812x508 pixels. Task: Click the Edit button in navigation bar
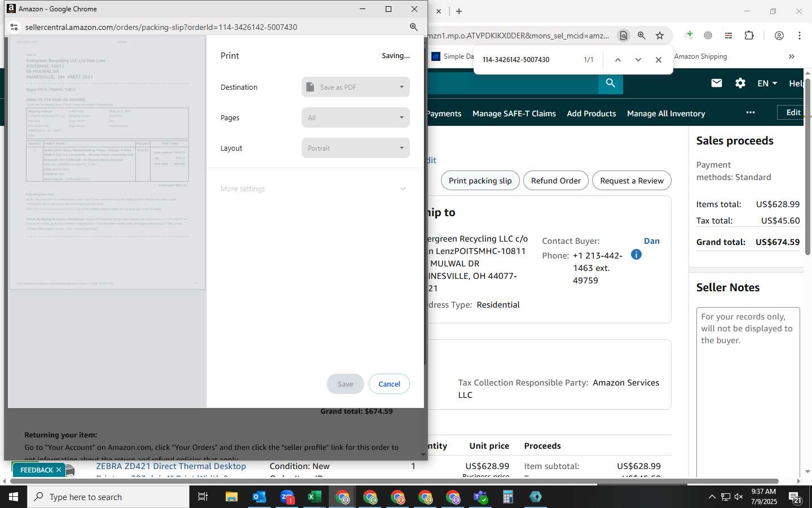(791, 112)
